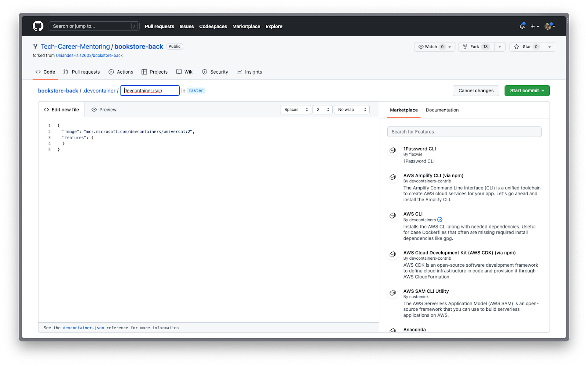This screenshot has width=588, height=366.
Task: Focus the Search for Features field
Action: coord(464,132)
